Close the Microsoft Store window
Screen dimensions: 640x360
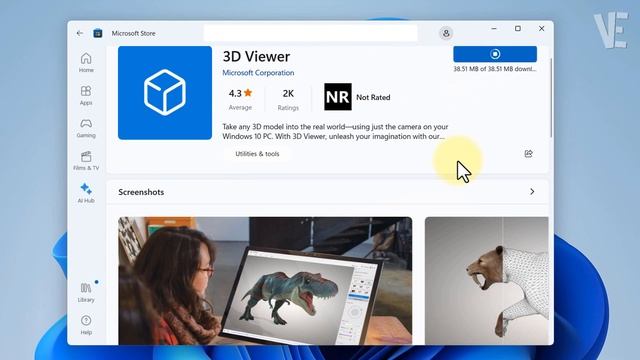tap(542, 29)
